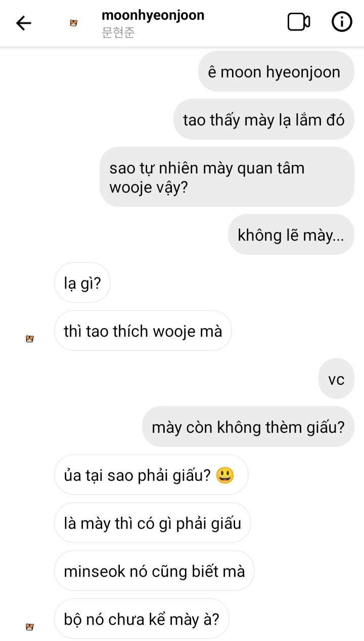Select the short 'vc' sent message
Viewport: 364px width, 641px height.
tap(336, 379)
